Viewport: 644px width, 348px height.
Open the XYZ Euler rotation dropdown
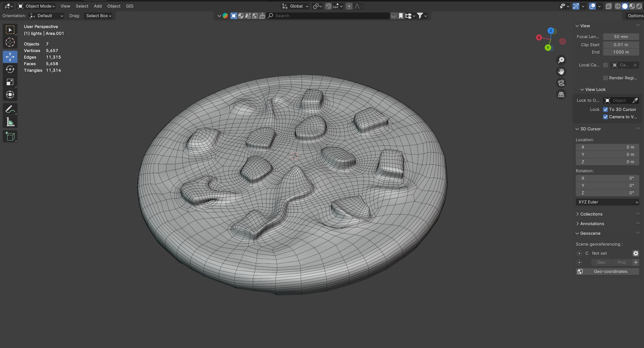tap(607, 202)
